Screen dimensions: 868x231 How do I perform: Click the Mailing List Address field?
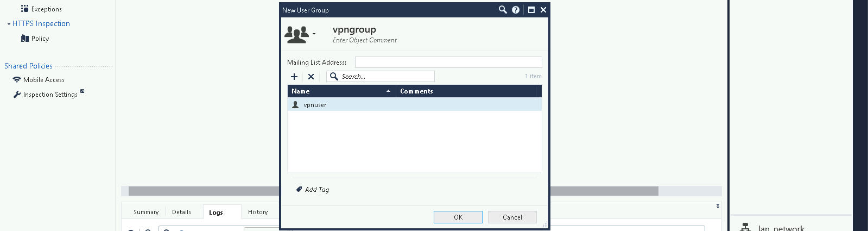pyautogui.click(x=448, y=63)
